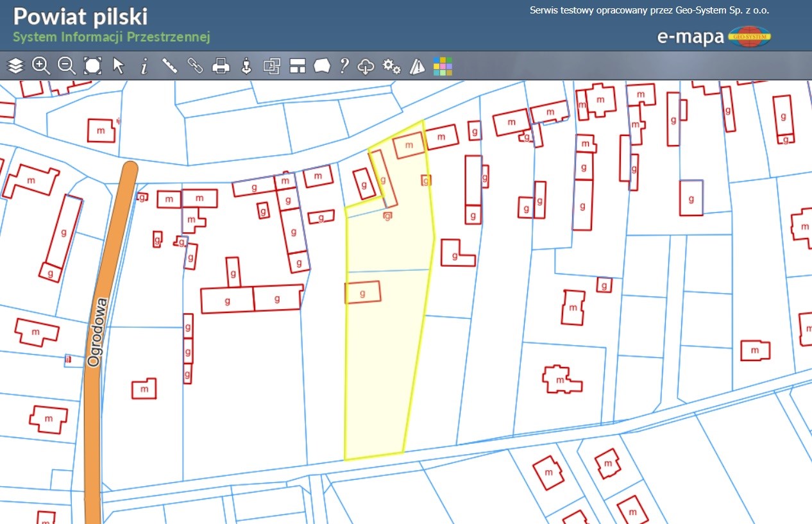Click the warning triangle icon

(418, 66)
